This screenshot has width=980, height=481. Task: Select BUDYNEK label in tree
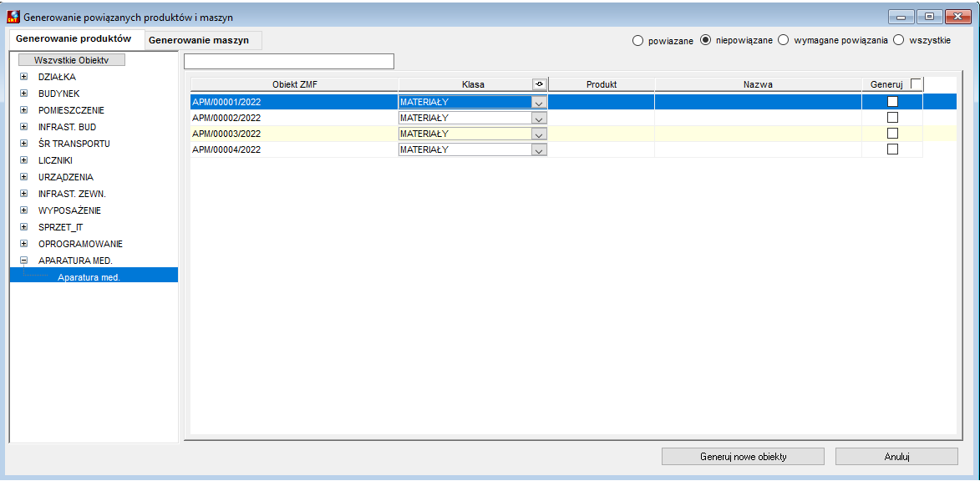coord(58,93)
